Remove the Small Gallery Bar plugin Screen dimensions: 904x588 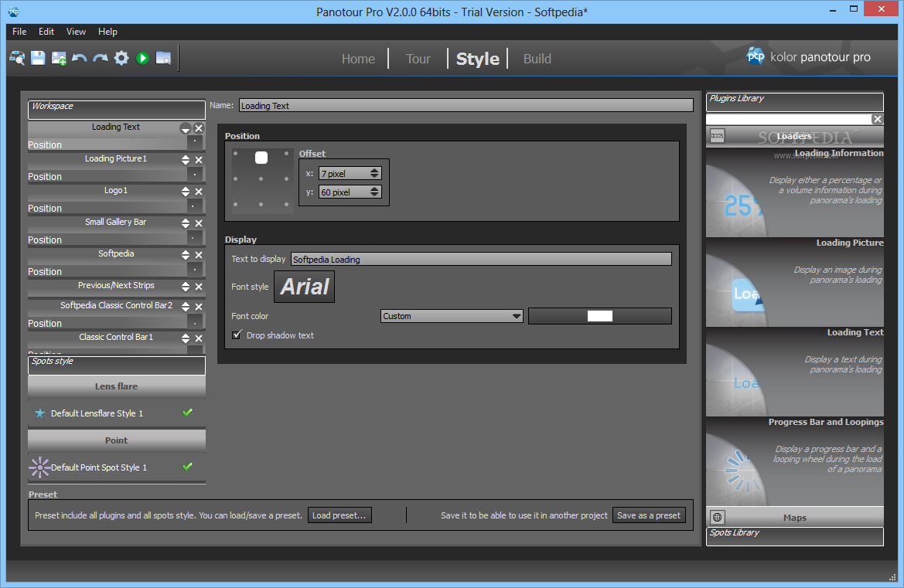pyautogui.click(x=198, y=223)
